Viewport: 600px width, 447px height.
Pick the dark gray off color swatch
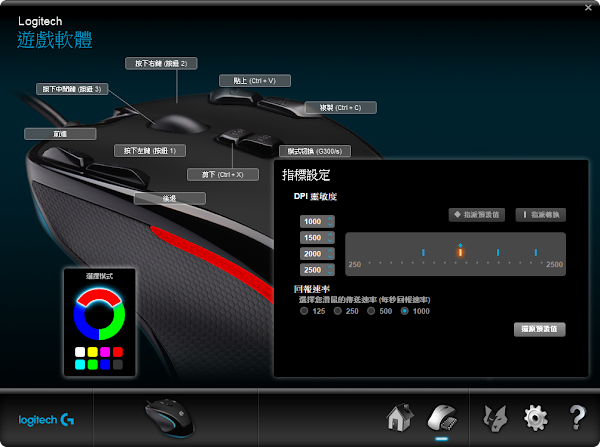pyautogui.click(x=118, y=364)
